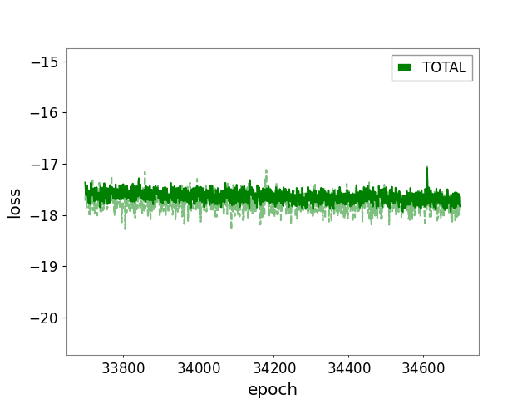Click y-axis tick label −19
The height and width of the screenshot is (399, 532).
pos(44,267)
